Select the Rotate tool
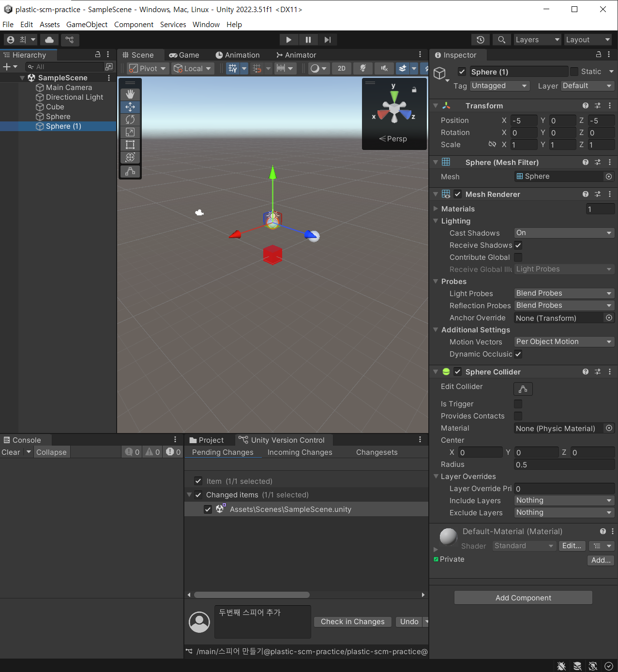The image size is (618, 672). [x=130, y=119]
